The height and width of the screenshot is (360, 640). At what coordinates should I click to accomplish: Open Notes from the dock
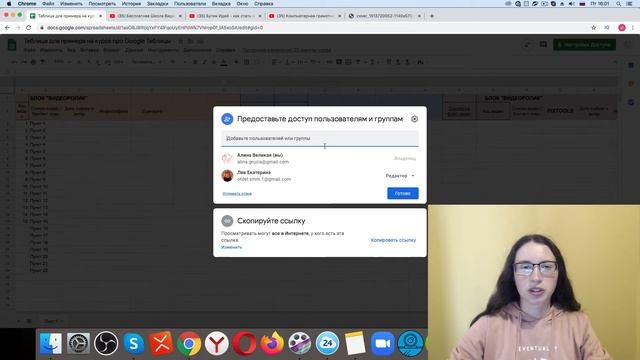click(355, 343)
